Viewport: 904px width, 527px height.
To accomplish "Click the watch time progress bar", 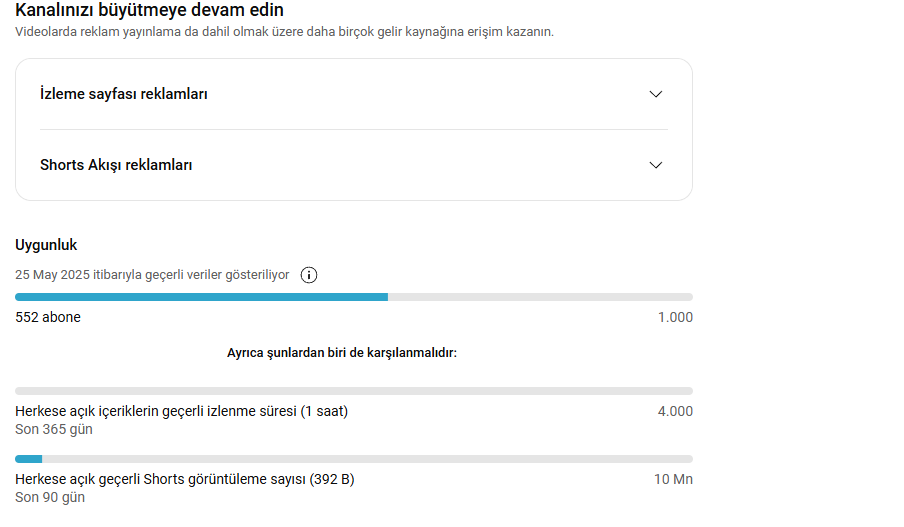I will (x=353, y=391).
